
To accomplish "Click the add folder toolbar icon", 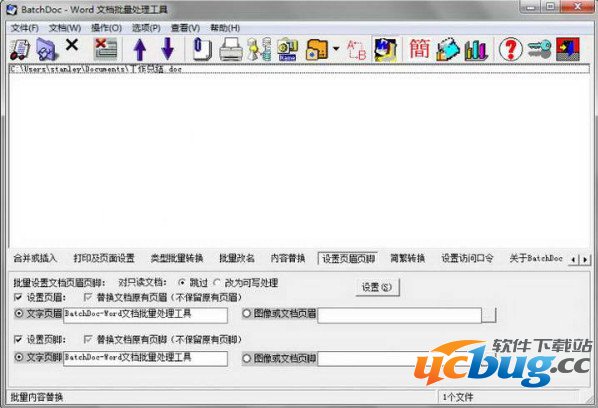I will [x=47, y=49].
